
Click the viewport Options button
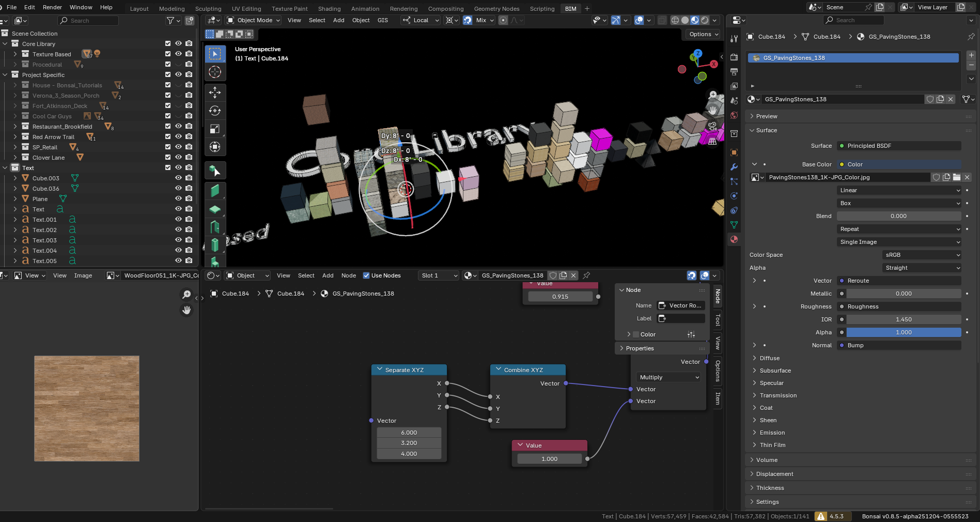pos(703,34)
